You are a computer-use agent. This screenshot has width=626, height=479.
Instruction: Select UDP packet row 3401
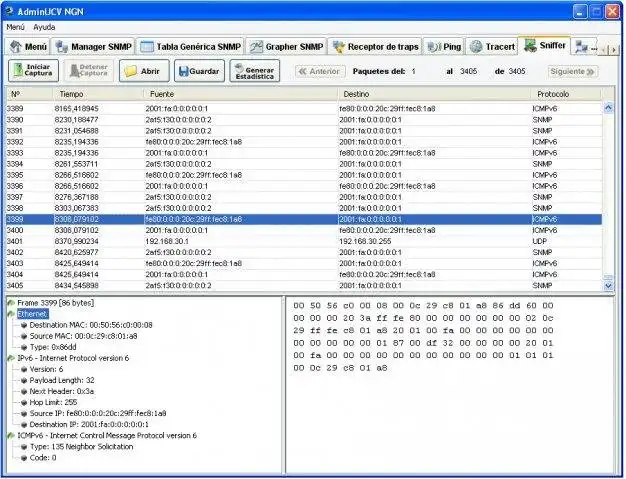tap(304, 241)
